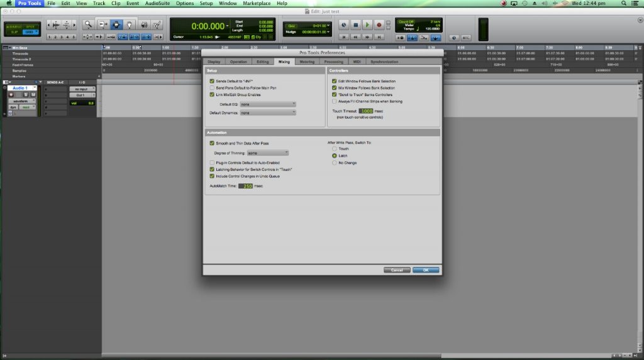Viewport: 644px width, 360px height.
Task: Toggle Mix Window Follows Bank Selection
Action: (335, 88)
